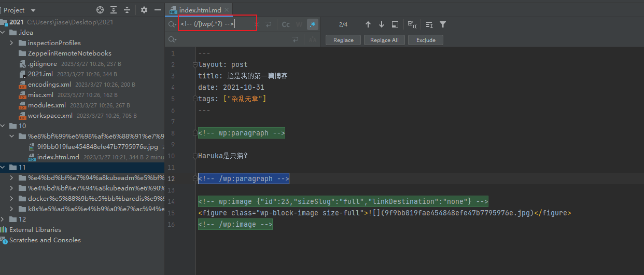Switch to the index.html.md tab
The image size is (644, 275).
point(201,10)
